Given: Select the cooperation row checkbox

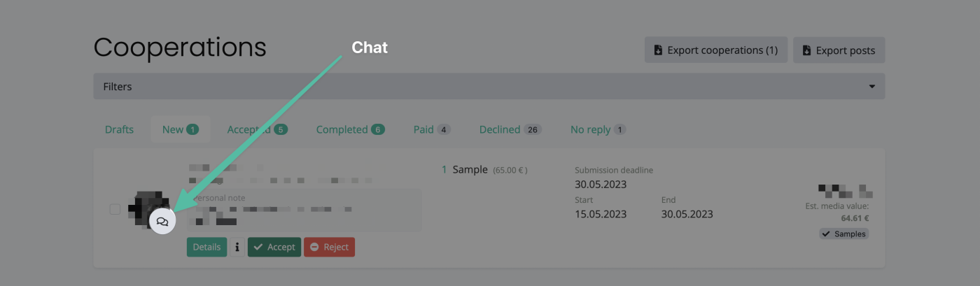Looking at the screenshot, I should 115,209.
